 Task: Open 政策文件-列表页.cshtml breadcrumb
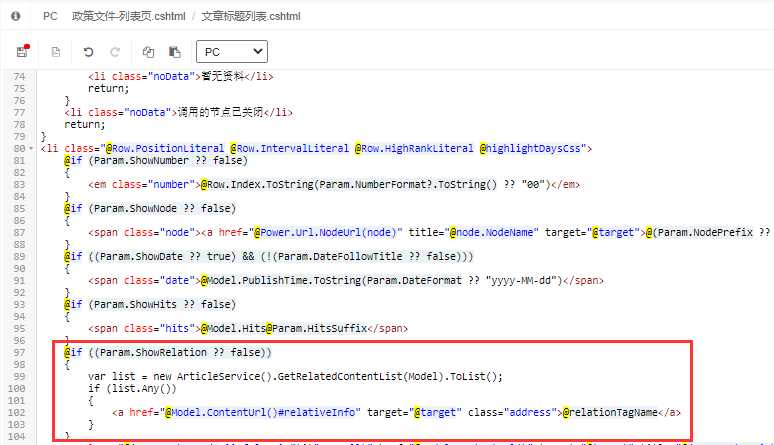tap(130, 17)
